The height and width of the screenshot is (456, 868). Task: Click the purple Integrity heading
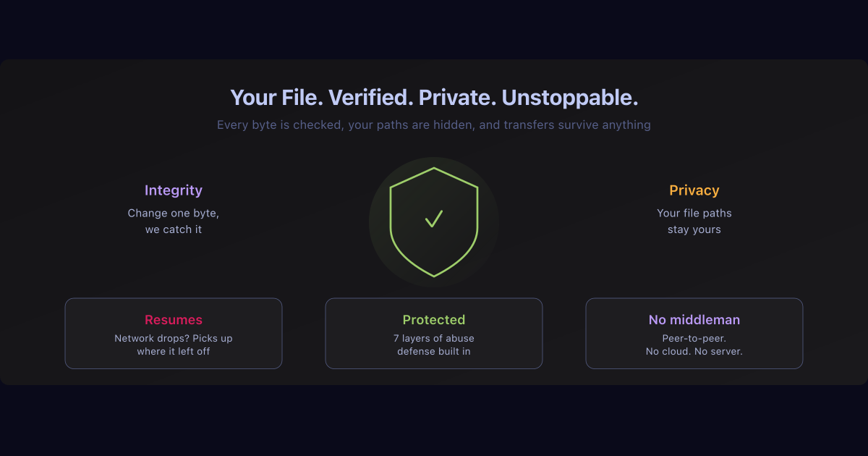pos(174,190)
